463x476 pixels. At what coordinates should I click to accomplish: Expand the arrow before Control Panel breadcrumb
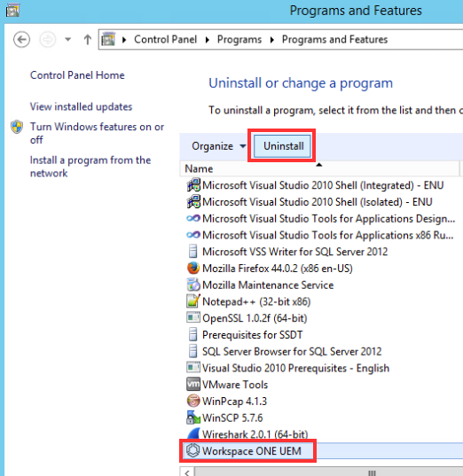tap(124, 40)
